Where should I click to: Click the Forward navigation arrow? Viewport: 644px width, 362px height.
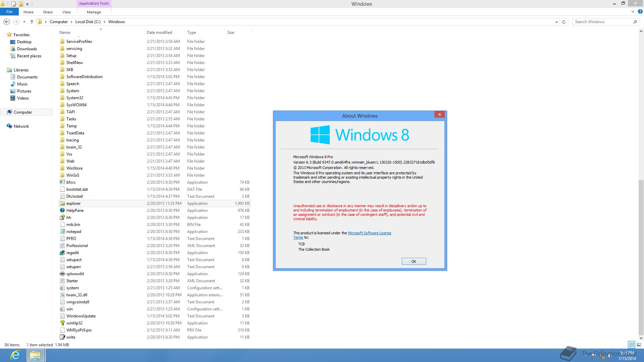[x=16, y=22]
